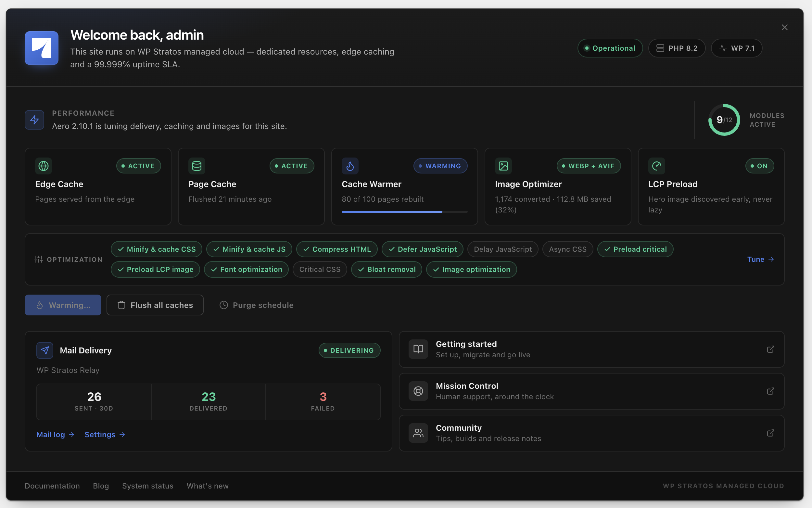Screen dimensions: 812x508
Task: Open the Tune optimization link
Action: [x=760, y=260]
